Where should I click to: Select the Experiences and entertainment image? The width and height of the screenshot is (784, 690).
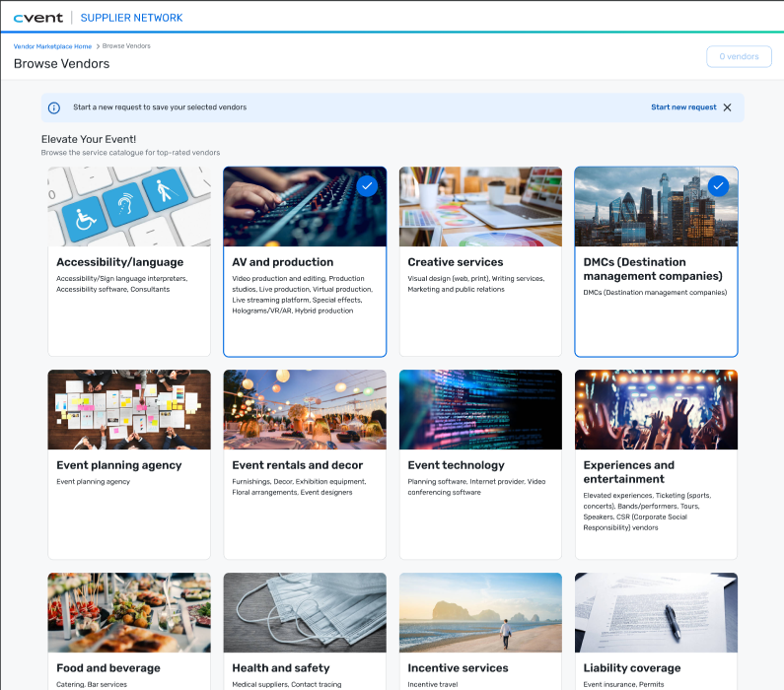(x=656, y=410)
